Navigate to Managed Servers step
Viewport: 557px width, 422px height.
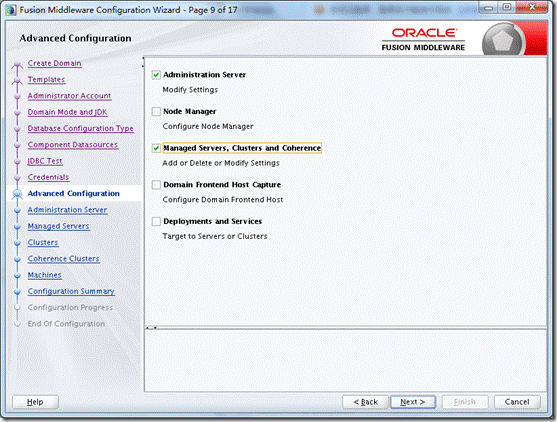pyautogui.click(x=59, y=226)
